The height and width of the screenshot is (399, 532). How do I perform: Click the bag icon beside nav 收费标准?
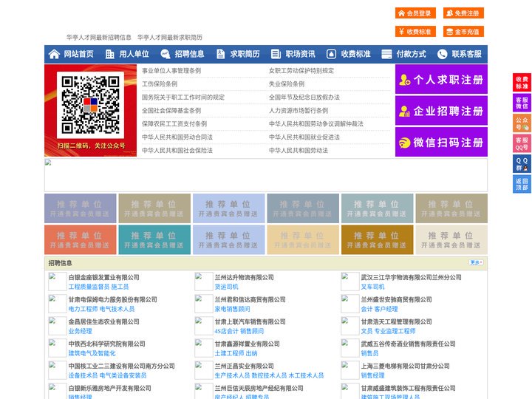332,54
